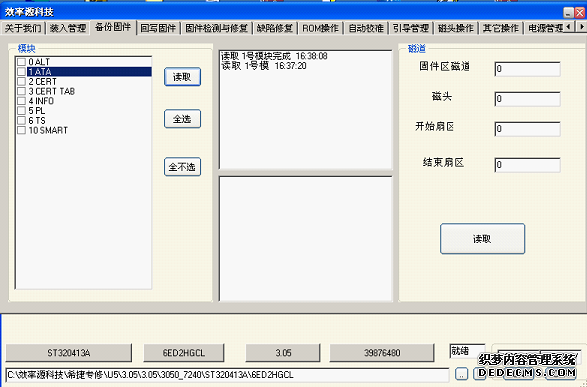Screen dimensions: 587x387
Task: Select log line 读取 1号模 16:37:20
Action: pyautogui.click(x=264, y=66)
